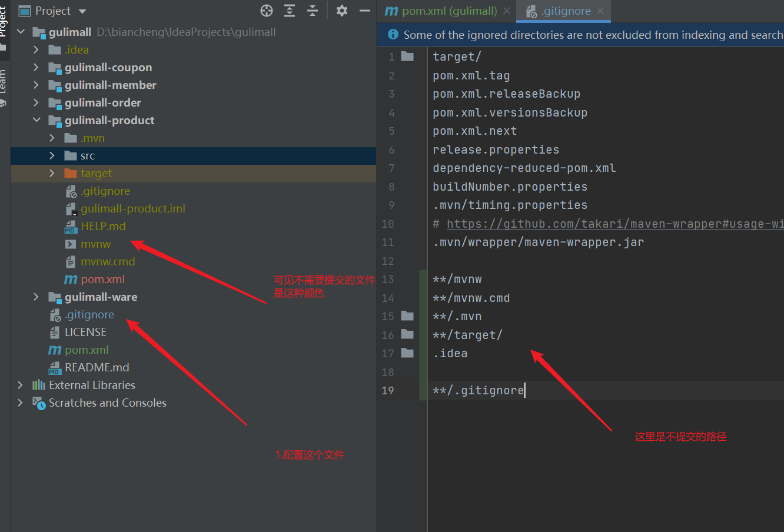Open root-level pom.xml in tree
Image resolution: width=784 pixels, height=532 pixels.
tap(87, 350)
